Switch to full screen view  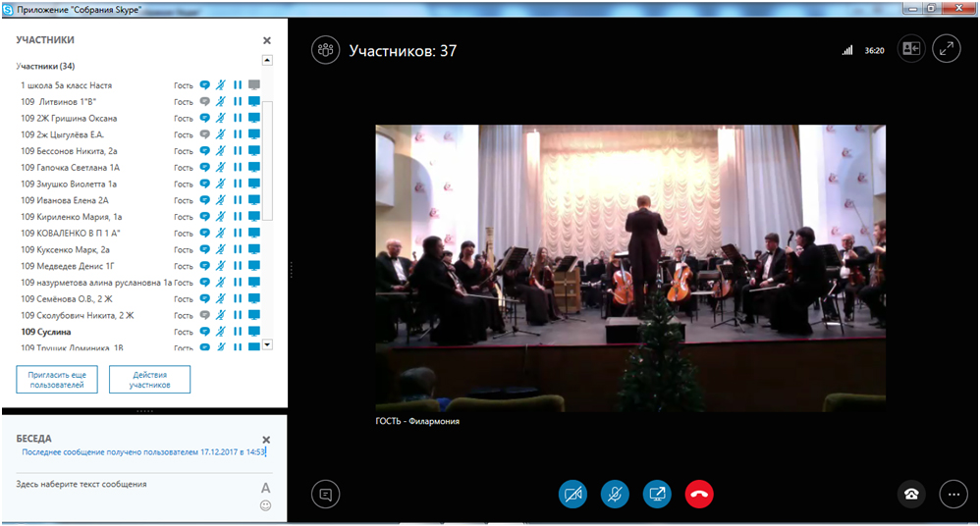pyautogui.click(x=947, y=49)
